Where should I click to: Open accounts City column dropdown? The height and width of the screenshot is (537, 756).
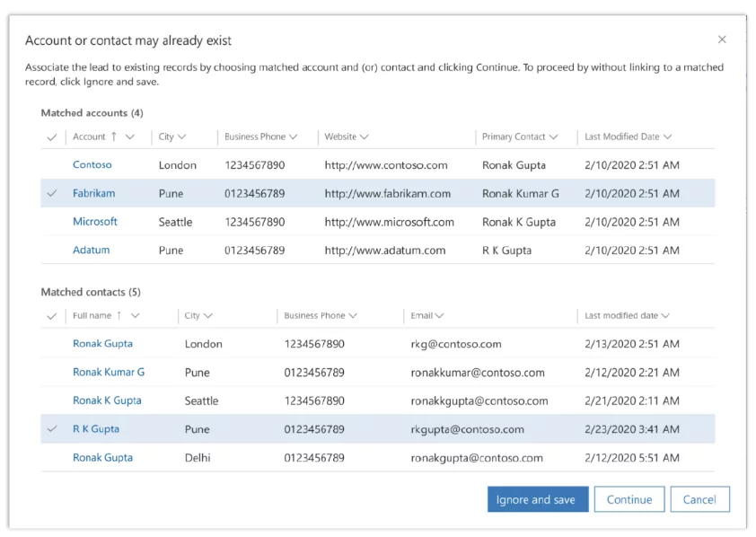pyautogui.click(x=181, y=136)
